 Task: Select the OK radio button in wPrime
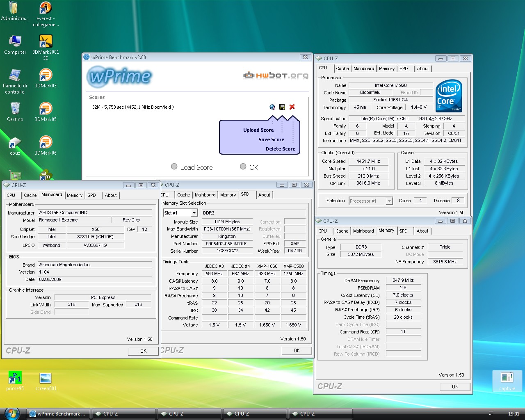point(243,167)
